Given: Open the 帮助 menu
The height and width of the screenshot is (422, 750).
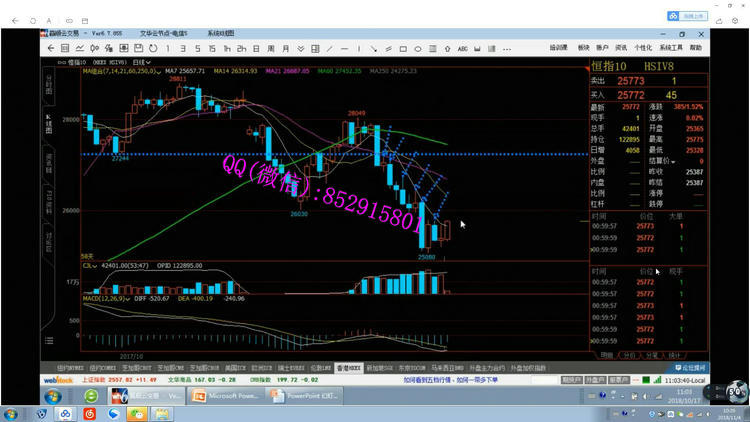Looking at the screenshot, I should (695, 47).
